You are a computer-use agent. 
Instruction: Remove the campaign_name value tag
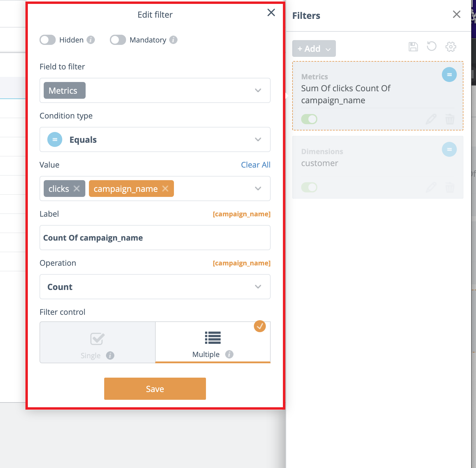point(165,189)
